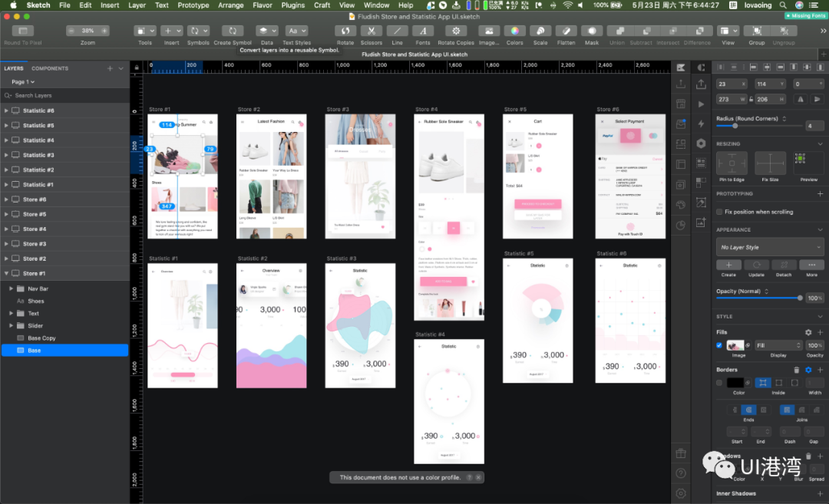Adjust the Opacity slider handle
This screenshot has width=829, height=504.
pos(799,298)
